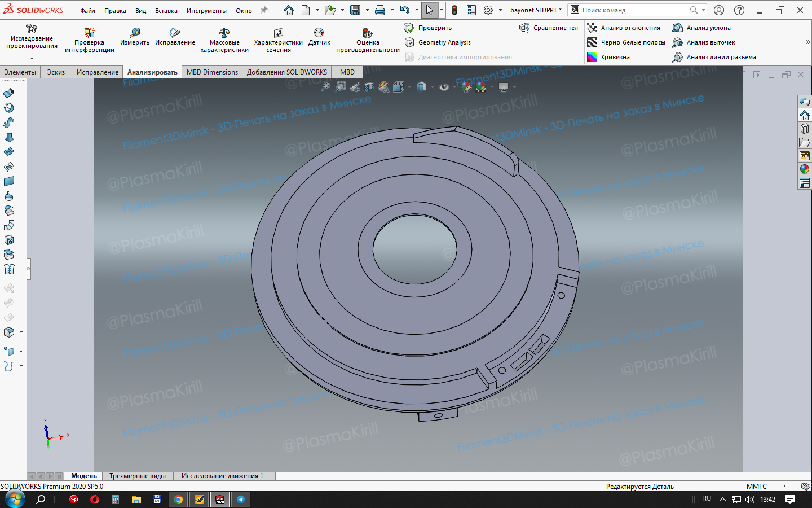Open Mass Properties (Массовые характеристики)

[x=224, y=41]
